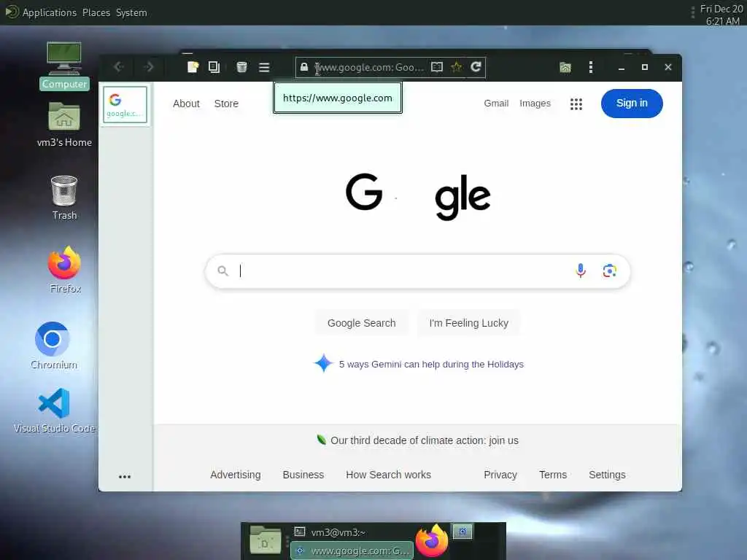The width and height of the screenshot is (747, 560).
Task: Search by image with the camera lens icon
Action: coord(609,271)
